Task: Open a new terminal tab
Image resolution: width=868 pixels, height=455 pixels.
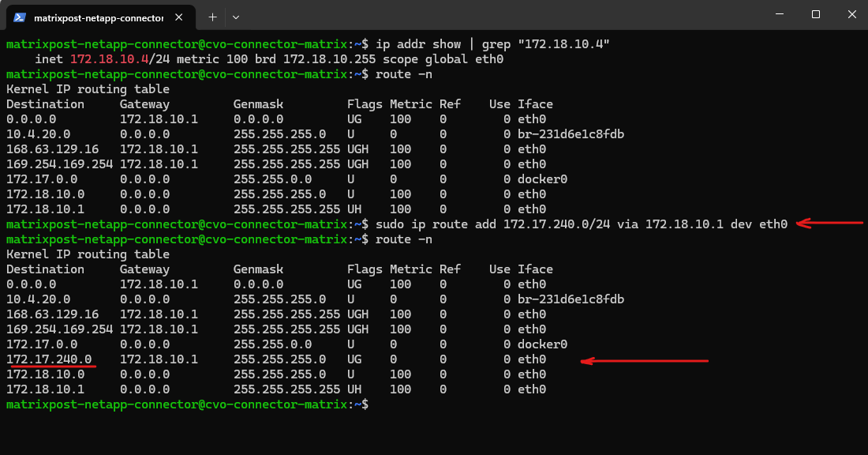Action: pos(212,17)
